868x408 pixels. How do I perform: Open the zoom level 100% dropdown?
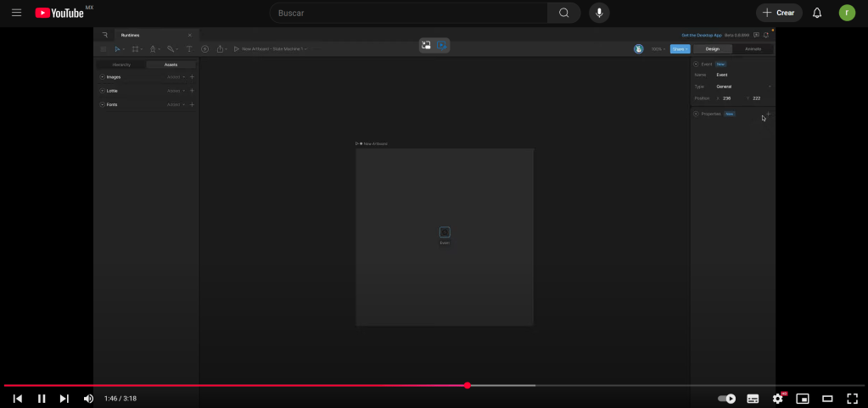[658, 49]
